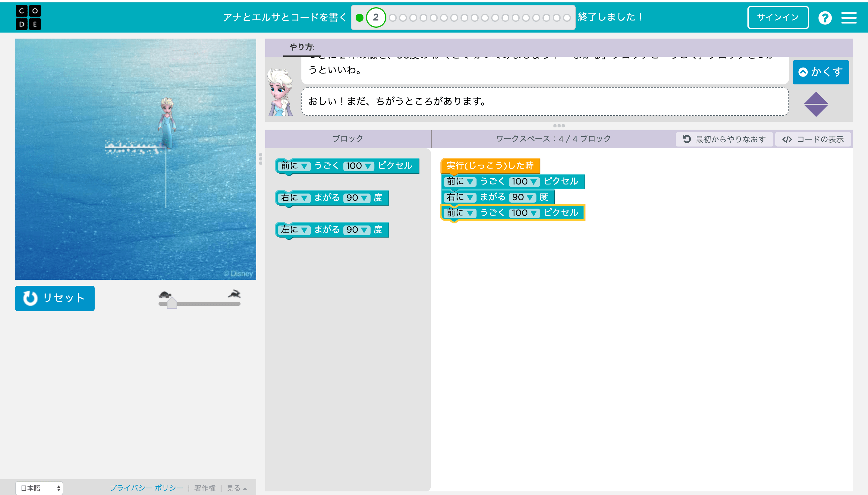This screenshot has height=495, width=868.
Task: Click コードの表示 show code button
Action: [813, 139]
